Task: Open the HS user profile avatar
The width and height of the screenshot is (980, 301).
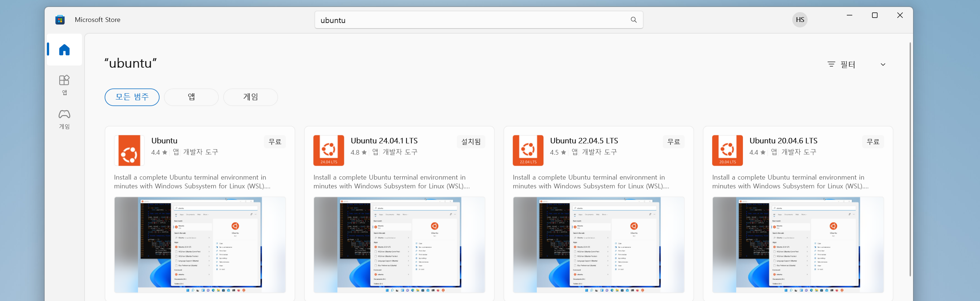Action: click(x=800, y=20)
